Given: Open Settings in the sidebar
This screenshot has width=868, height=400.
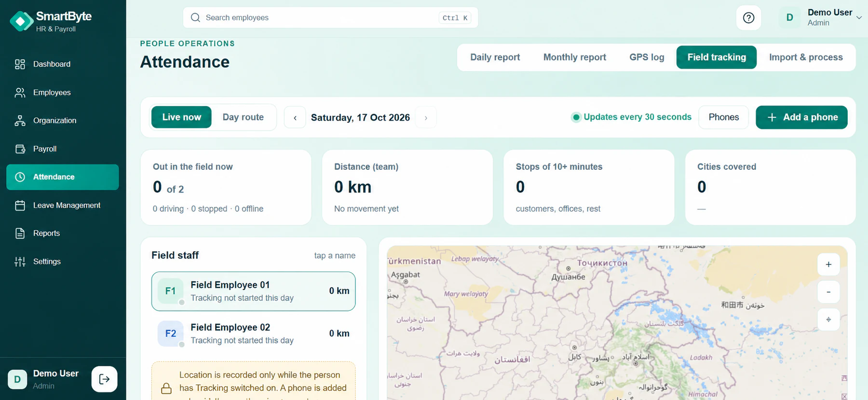Looking at the screenshot, I should 63,262.
